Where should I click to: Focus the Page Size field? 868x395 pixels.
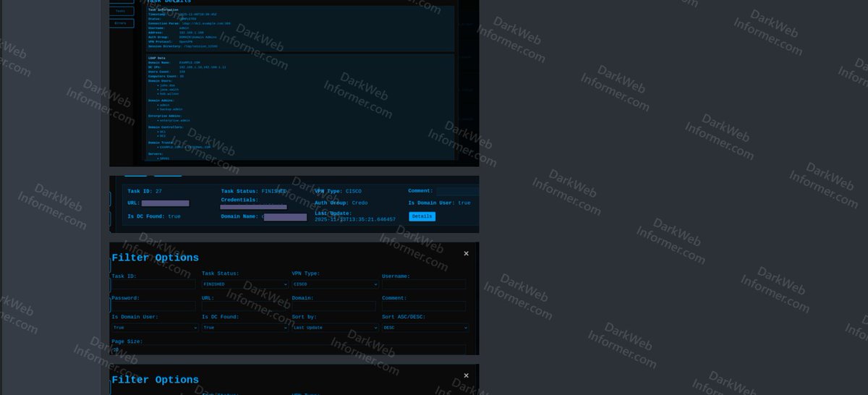click(289, 349)
